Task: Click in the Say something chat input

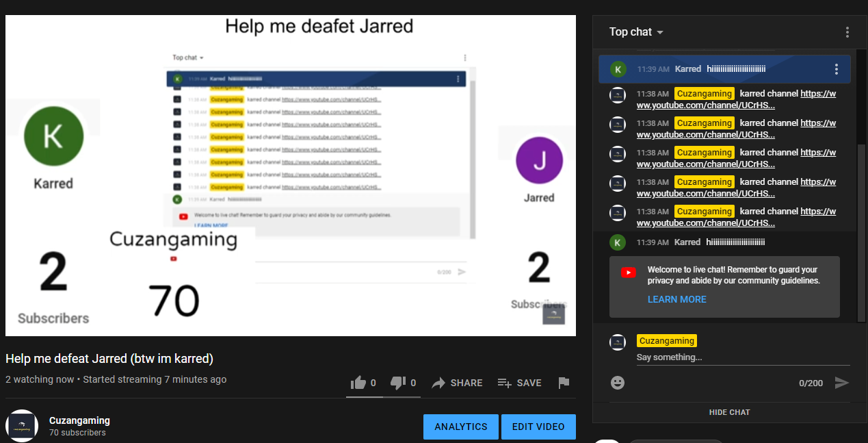Action: [744, 357]
